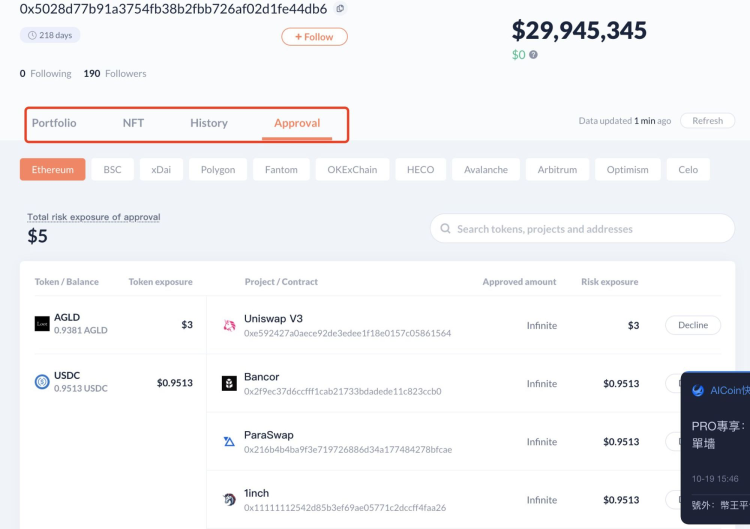The height and width of the screenshot is (529, 750).
Task: Click the USDC token icon
Action: pos(42,381)
